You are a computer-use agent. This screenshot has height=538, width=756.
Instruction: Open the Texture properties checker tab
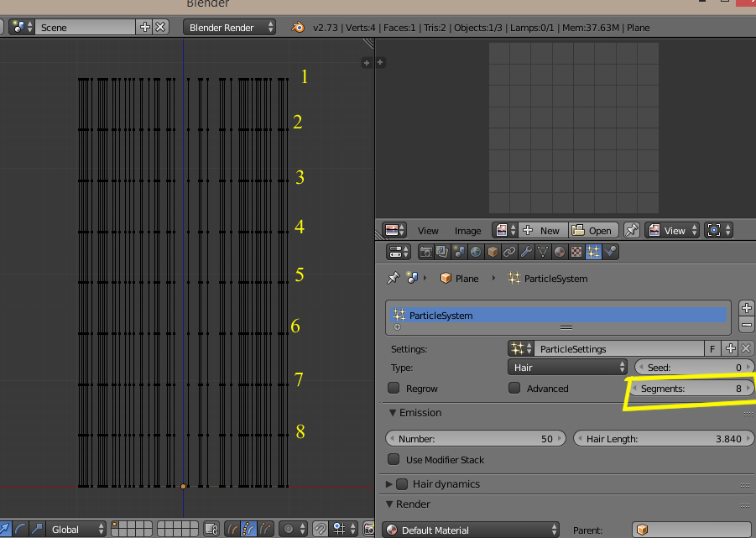576,252
